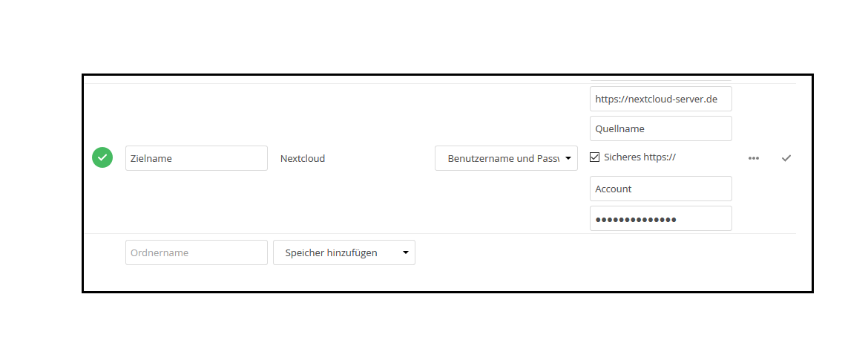This screenshot has height=349, width=868.
Task: Toggle the Sicheres https:// checkbox
Action: tap(595, 157)
